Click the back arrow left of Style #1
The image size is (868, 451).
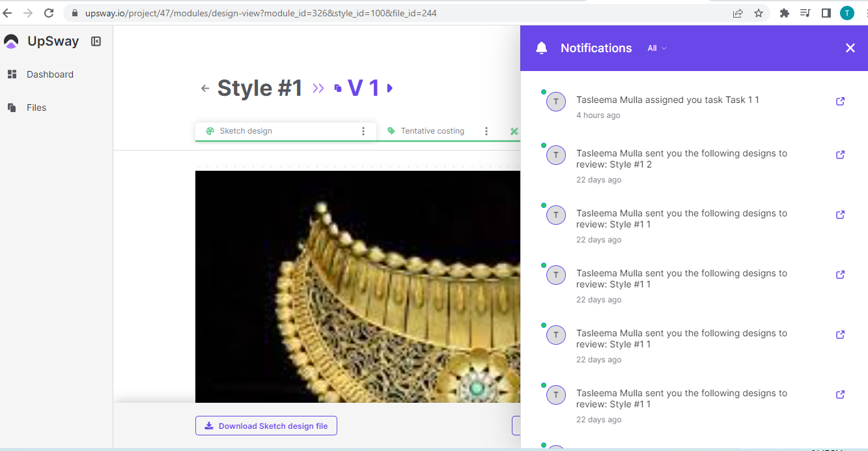[x=204, y=87]
